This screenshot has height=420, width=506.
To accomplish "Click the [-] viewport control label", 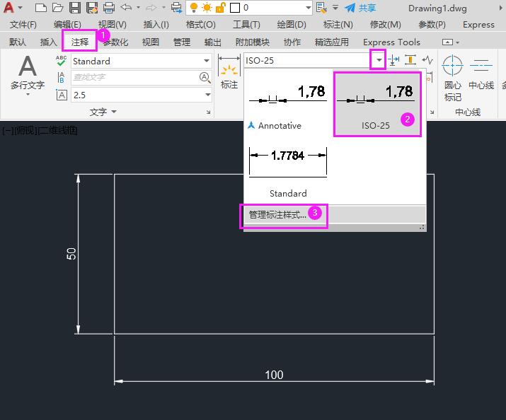I will (7, 131).
